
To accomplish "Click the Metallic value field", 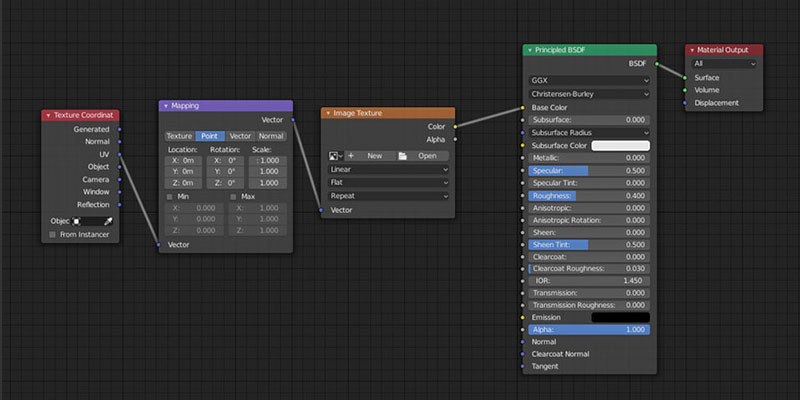I will pyautogui.click(x=589, y=158).
